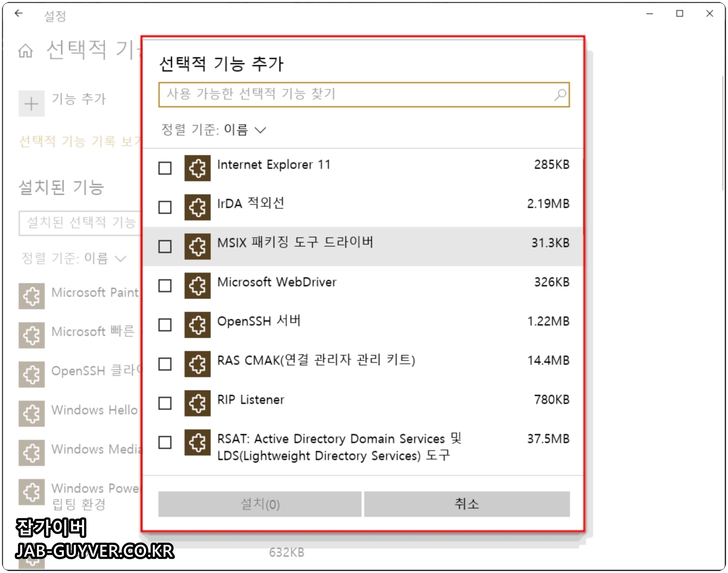Go back with the arrow in Settings window

(19, 14)
